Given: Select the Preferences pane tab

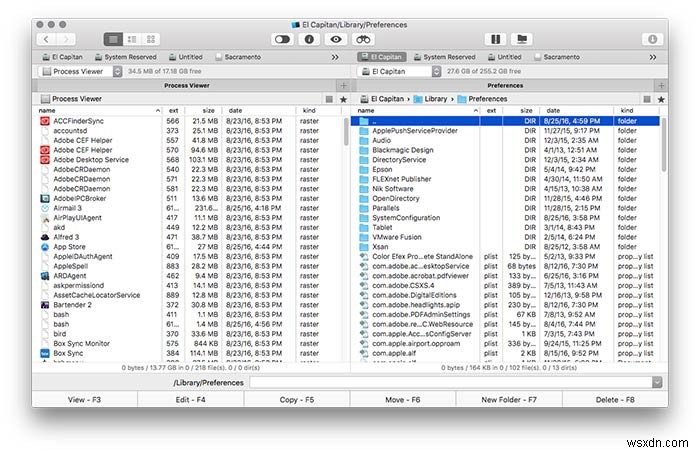Looking at the screenshot, I should (x=505, y=85).
